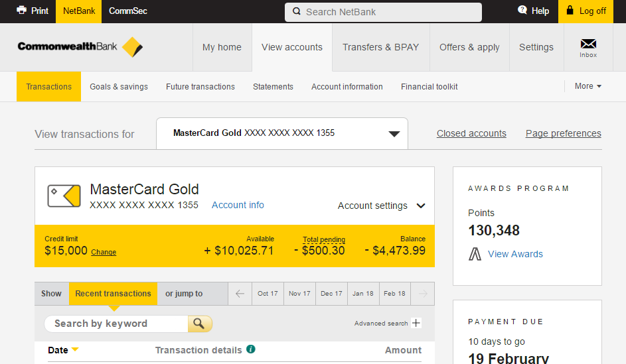The height and width of the screenshot is (364, 626).
Task: Click the Date column header
Action: click(x=58, y=350)
